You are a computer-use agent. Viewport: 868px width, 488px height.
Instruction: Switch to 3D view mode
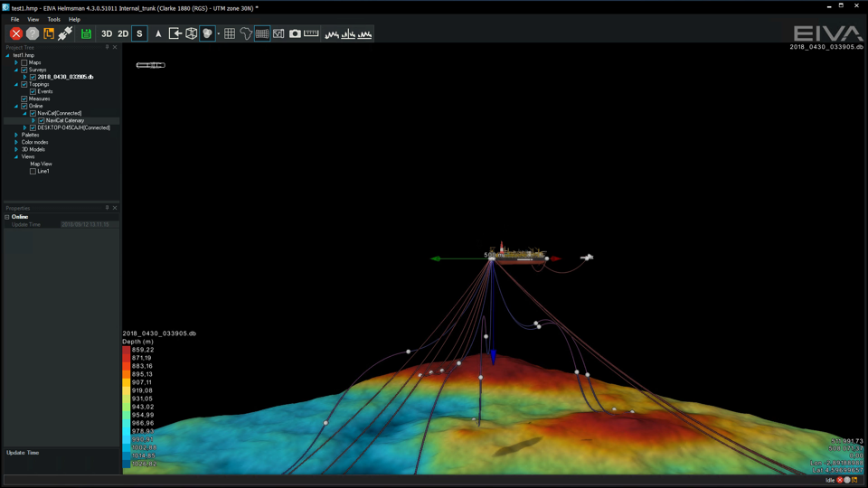tap(107, 33)
